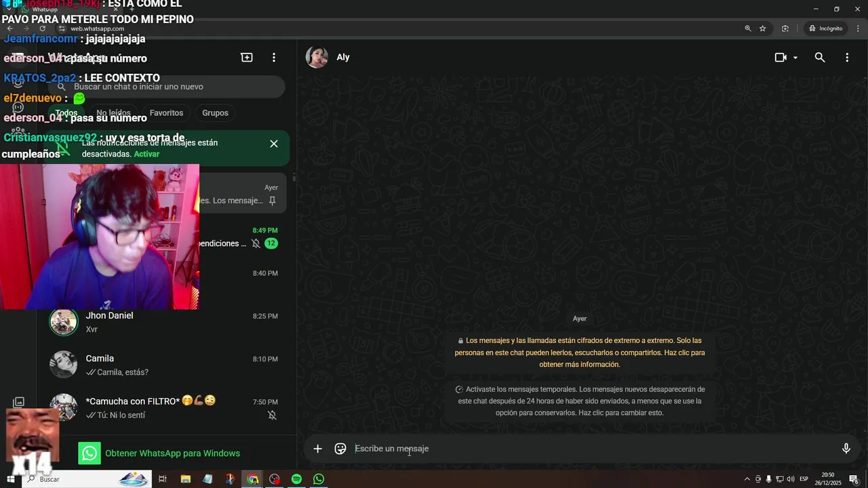This screenshot has height=488, width=868.
Task: Start a video call with Aly
Action: coord(781,58)
